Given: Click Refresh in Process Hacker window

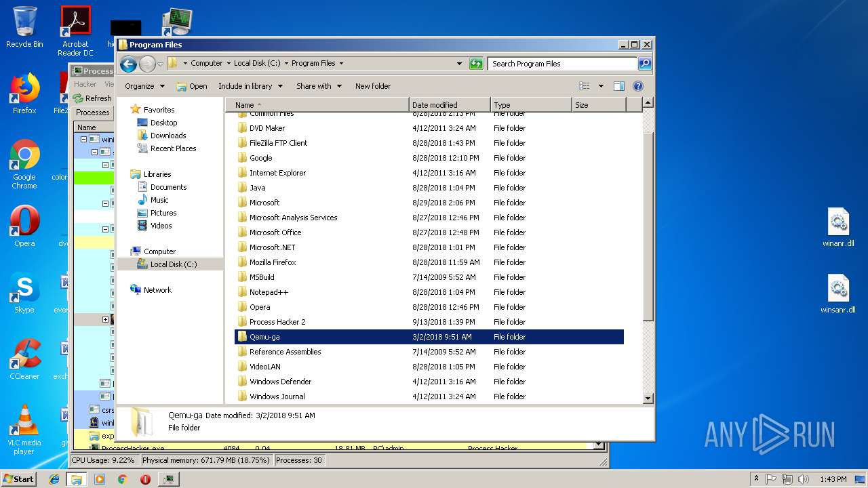Looking at the screenshot, I should coord(93,98).
